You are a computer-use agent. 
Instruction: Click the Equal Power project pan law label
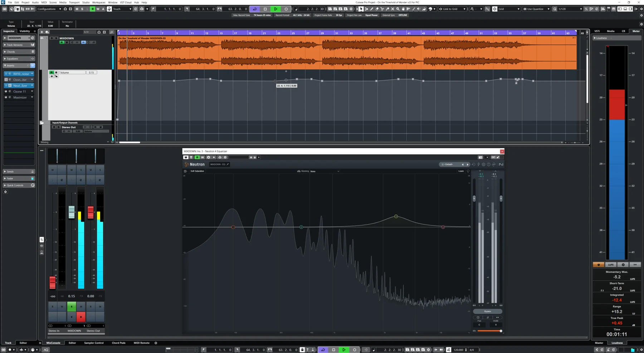pos(371,15)
